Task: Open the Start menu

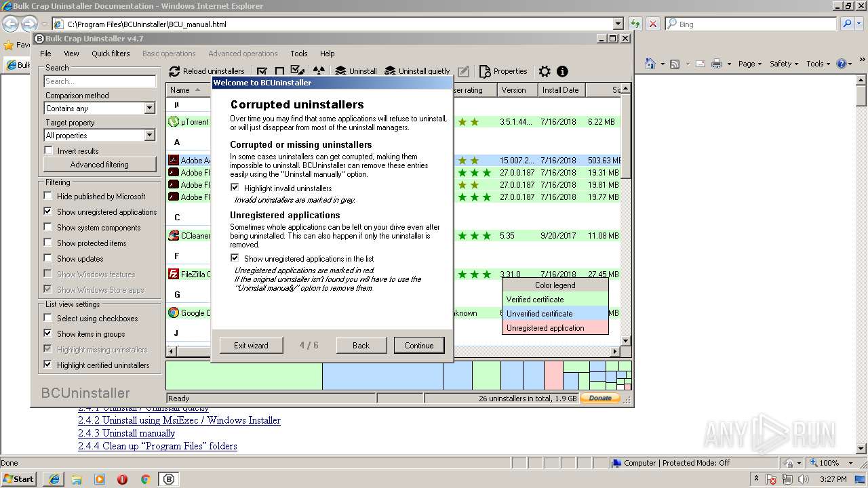Action: pyautogui.click(x=18, y=479)
